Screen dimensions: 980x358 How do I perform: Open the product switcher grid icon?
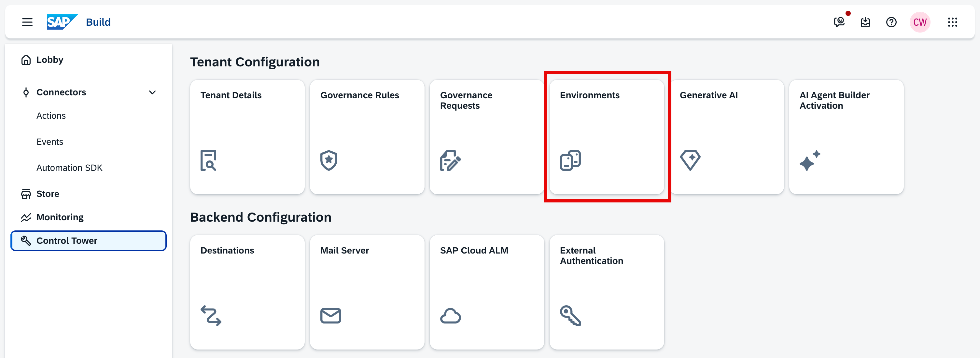[952, 22]
